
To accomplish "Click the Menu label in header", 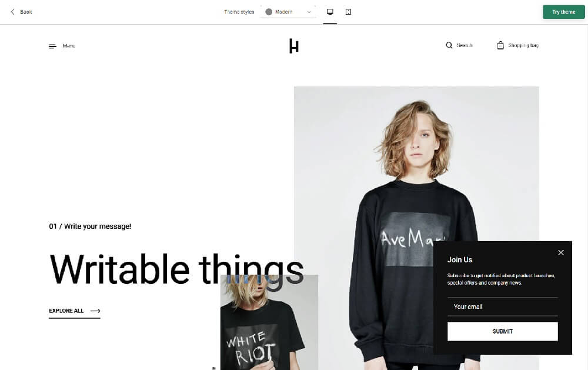I will pyautogui.click(x=69, y=46).
